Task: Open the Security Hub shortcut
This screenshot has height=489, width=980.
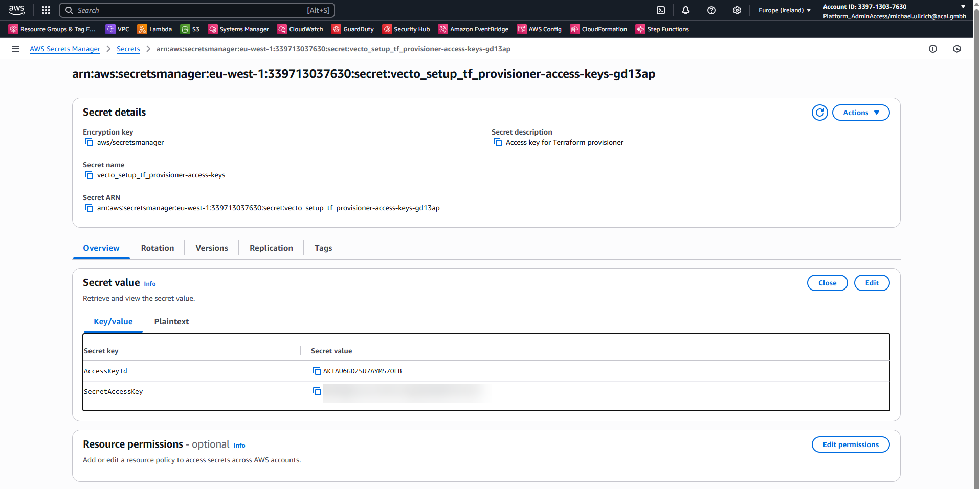Action: point(406,29)
